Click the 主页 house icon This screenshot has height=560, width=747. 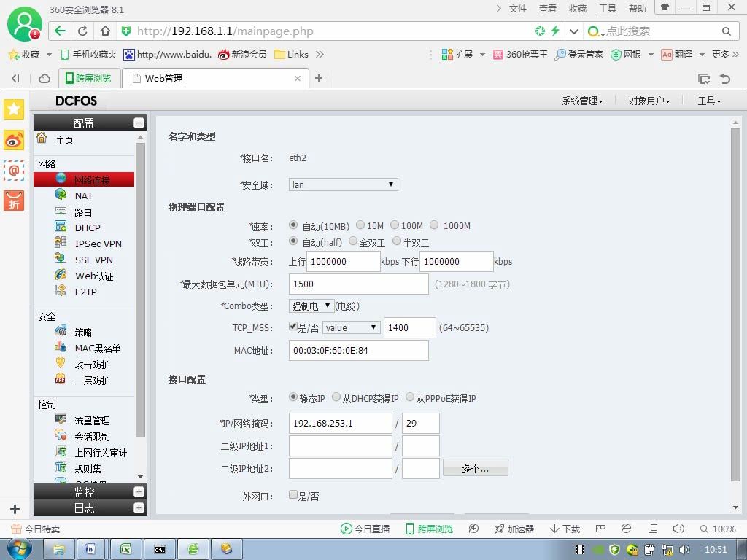coord(42,138)
